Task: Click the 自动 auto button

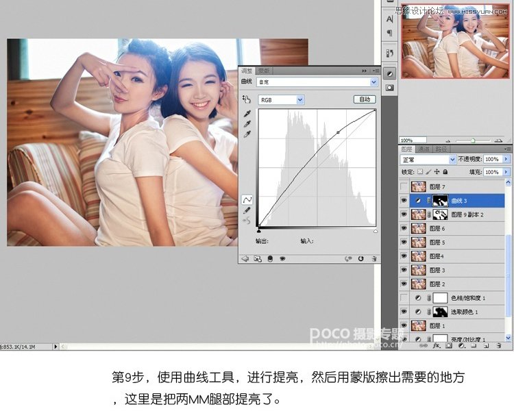Action: [x=365, y=99]
